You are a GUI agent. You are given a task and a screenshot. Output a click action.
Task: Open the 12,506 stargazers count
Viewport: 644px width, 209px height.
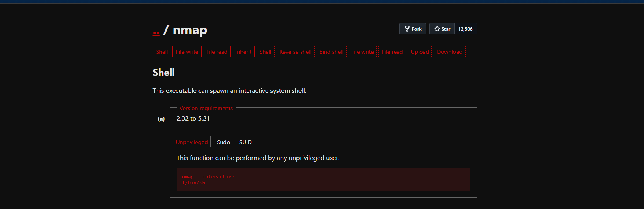[x=466, y=29]
